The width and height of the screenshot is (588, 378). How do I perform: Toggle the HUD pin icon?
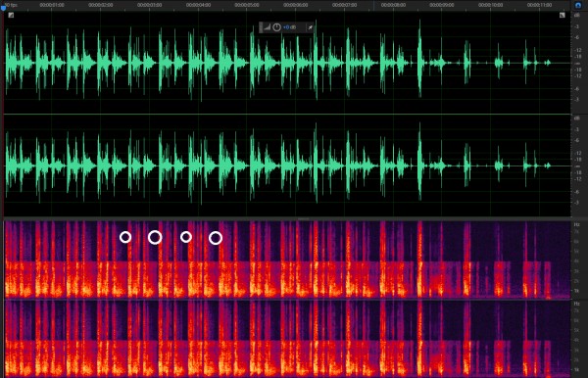coord(310,27)
